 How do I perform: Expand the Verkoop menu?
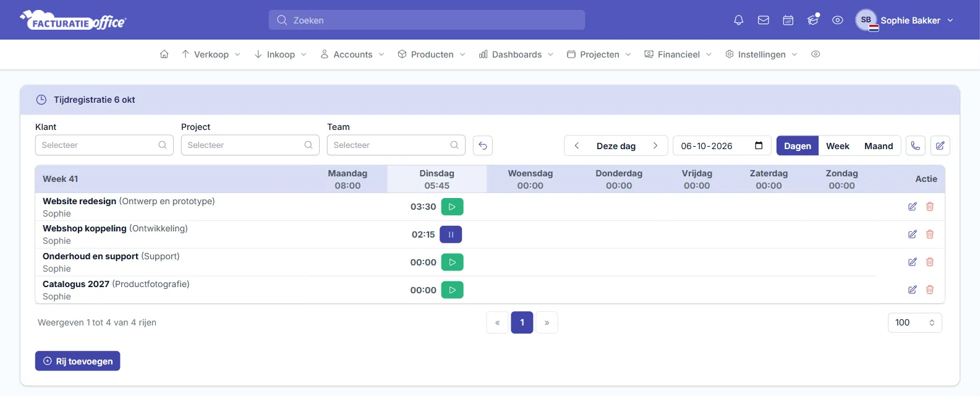coord(211,54)
